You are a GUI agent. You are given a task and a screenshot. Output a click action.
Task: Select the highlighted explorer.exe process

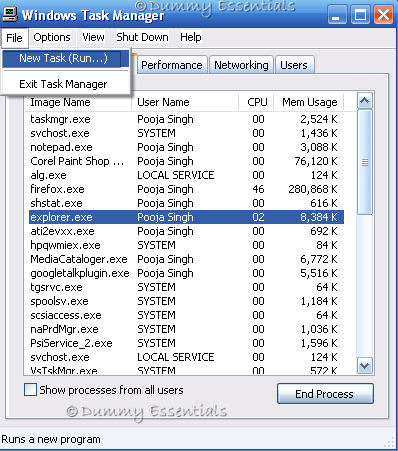pos(186,217)
